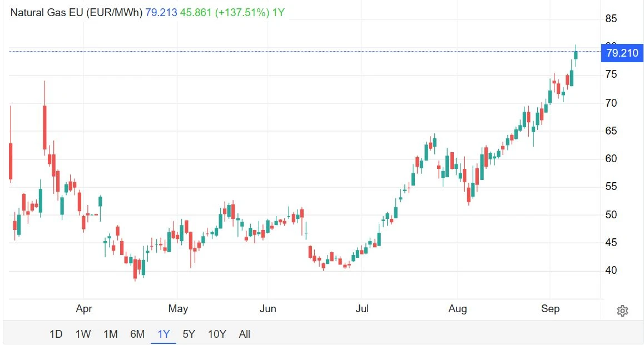Click the tall red mid-March spike candle
This screenshot has height=345, width=644.
coord(44,127)
